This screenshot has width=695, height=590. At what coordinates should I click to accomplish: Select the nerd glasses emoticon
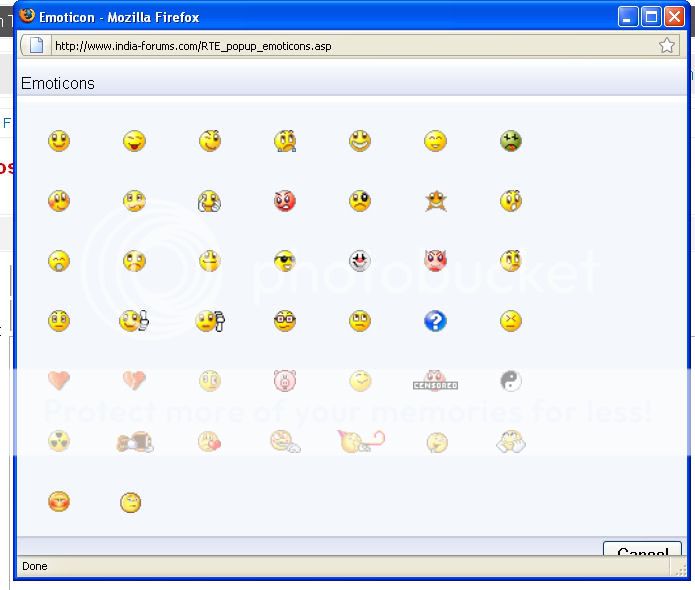pos(285,321)
